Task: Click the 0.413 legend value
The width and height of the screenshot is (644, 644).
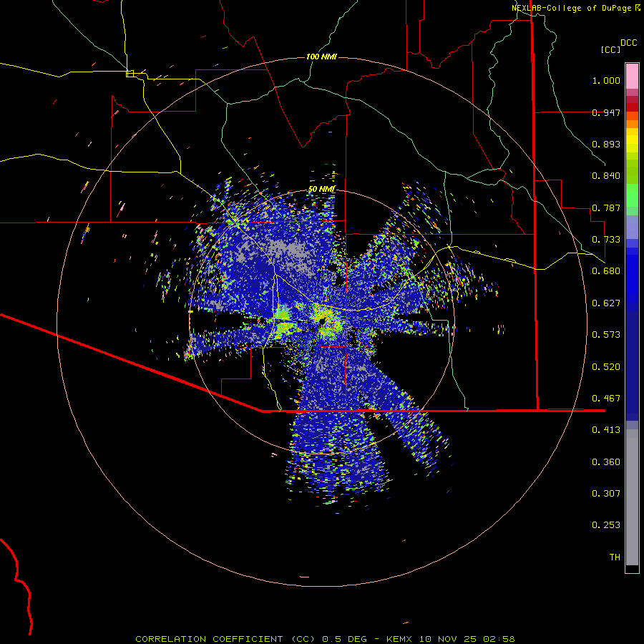Action: point(606,430)
